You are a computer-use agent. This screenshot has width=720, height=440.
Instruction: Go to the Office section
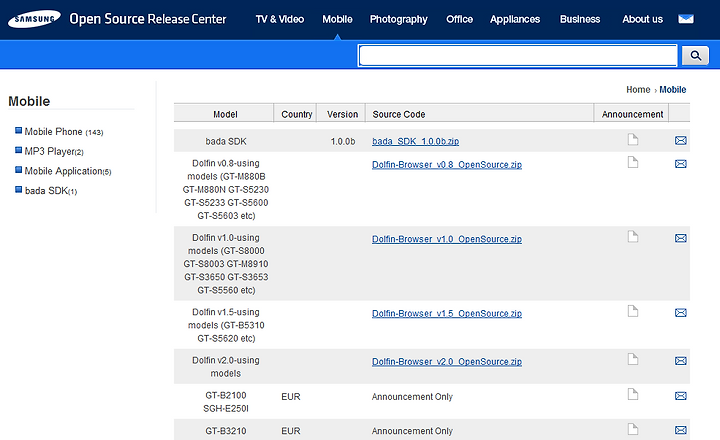pyautogui.click(x=459, y=19)
